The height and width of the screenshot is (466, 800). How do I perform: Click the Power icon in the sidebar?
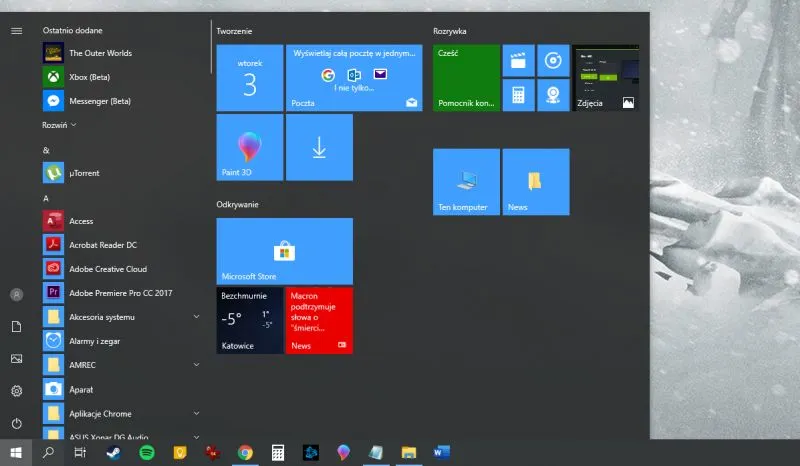pos(16,423)
